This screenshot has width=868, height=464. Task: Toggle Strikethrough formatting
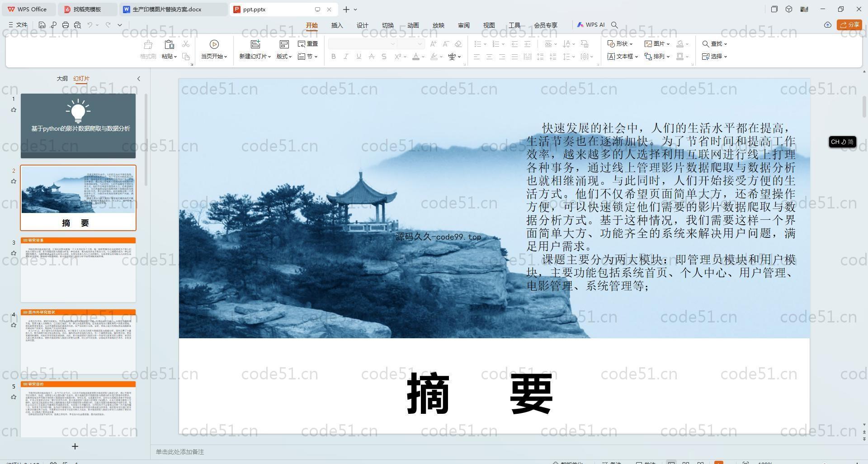click(371, 57)
